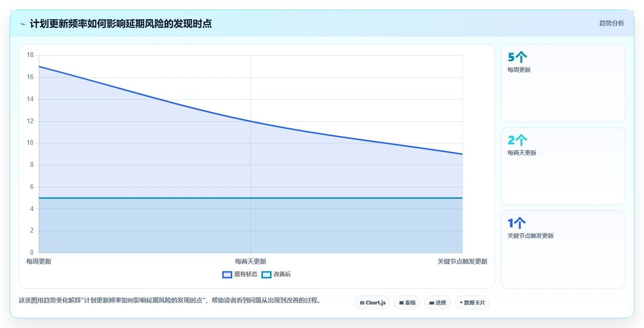The image size is (644, 328).
Task: Click the 表格 tag pill
Action: click(407, 303)
